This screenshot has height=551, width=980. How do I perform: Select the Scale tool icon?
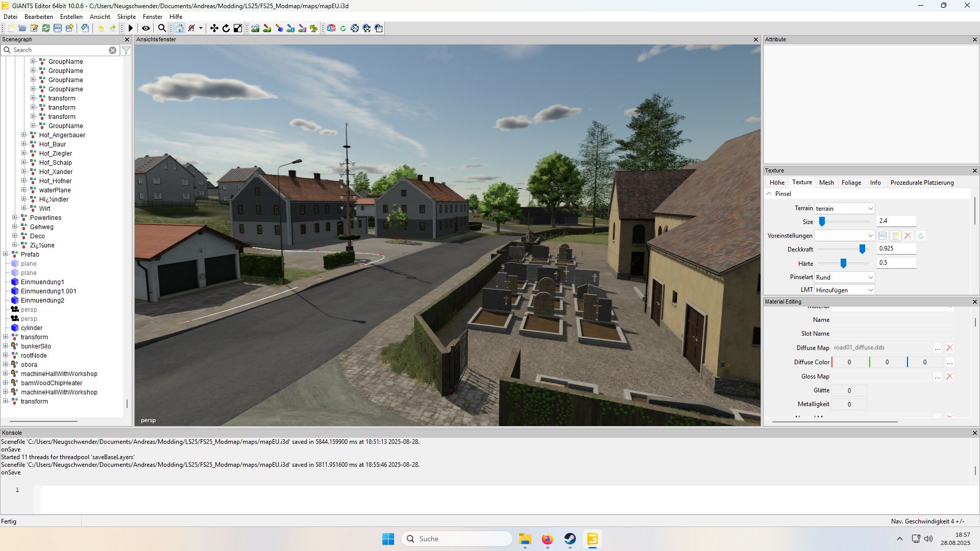(238, 28)
